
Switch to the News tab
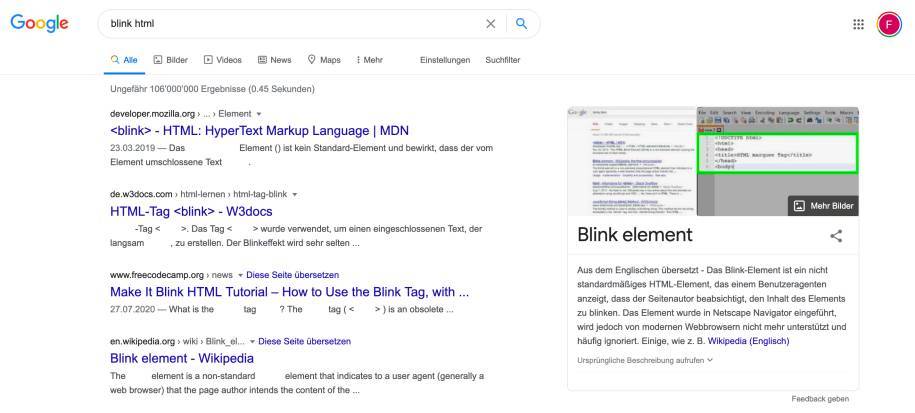tap(274, 60)
